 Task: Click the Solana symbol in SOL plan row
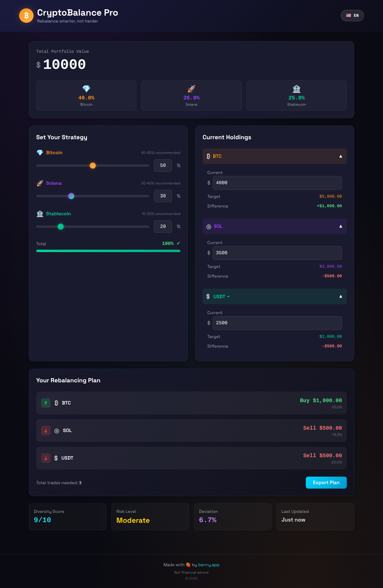(57, 431)
